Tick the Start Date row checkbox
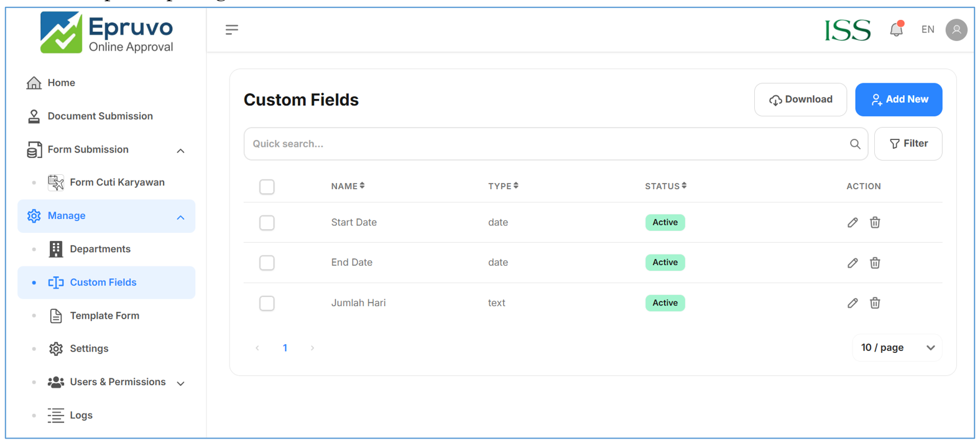This screenshot has height=445, width=980. [267, 223]
